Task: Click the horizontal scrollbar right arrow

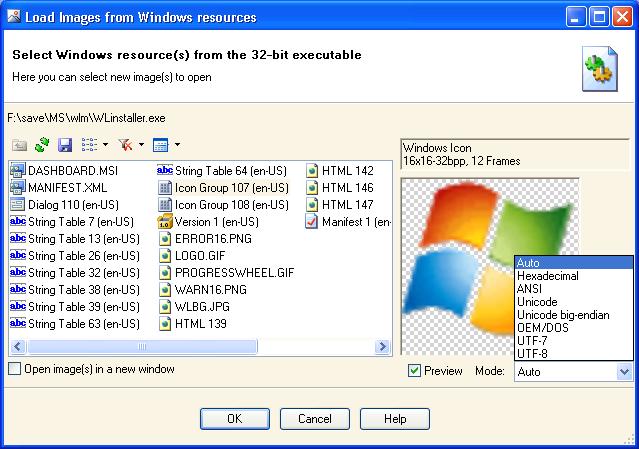Action: tap(383, 346)
